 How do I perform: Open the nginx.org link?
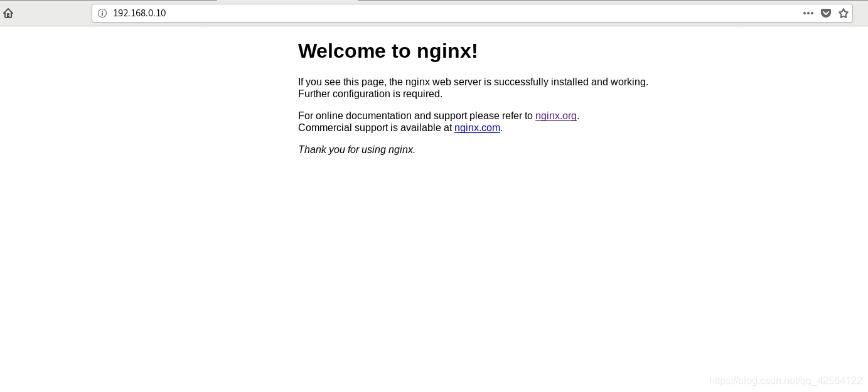tap(556, 116)
